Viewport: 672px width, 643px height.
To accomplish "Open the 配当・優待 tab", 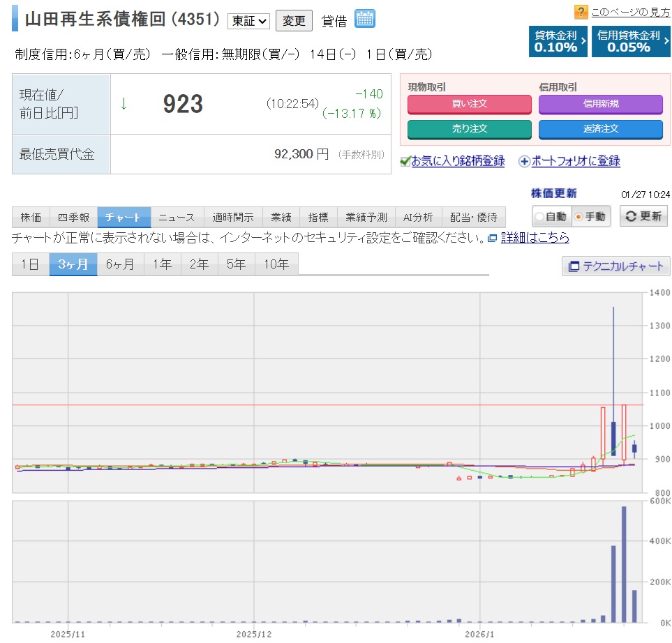I will pyautogui.click(x=474, y=217).
